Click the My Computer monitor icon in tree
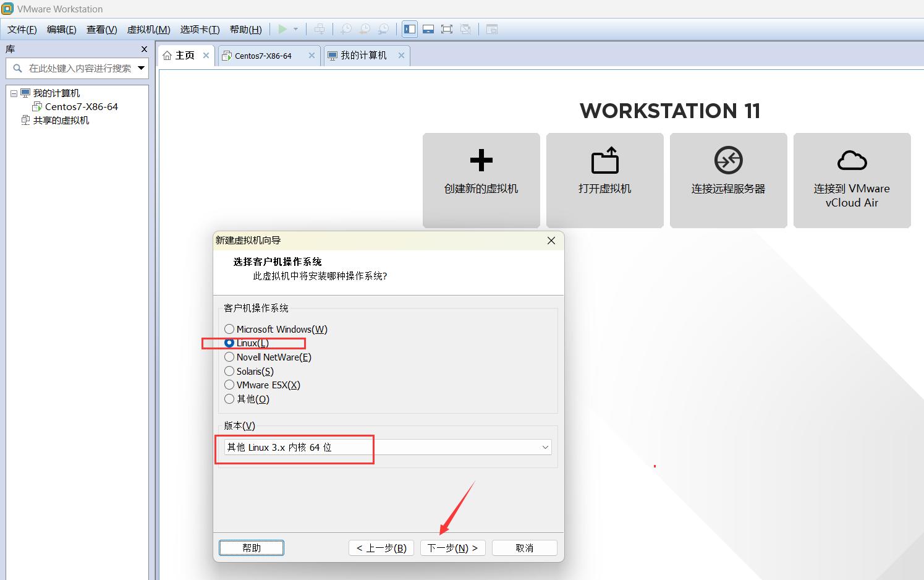 (25, 93)
